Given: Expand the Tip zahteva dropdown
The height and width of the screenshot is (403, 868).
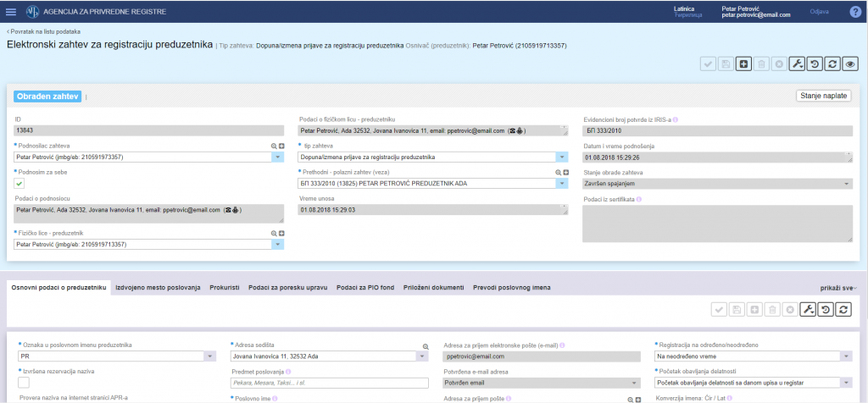Looking at the screenshot, I should (x=562, y=157).
